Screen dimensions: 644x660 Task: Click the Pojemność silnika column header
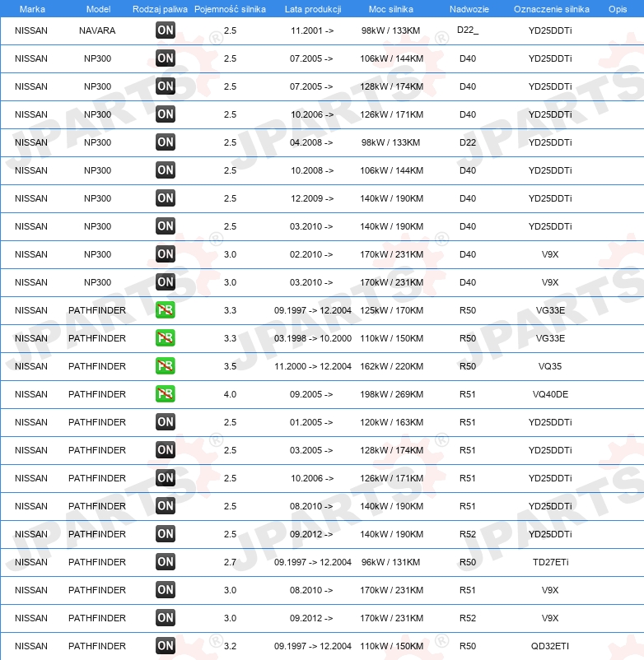230,9
